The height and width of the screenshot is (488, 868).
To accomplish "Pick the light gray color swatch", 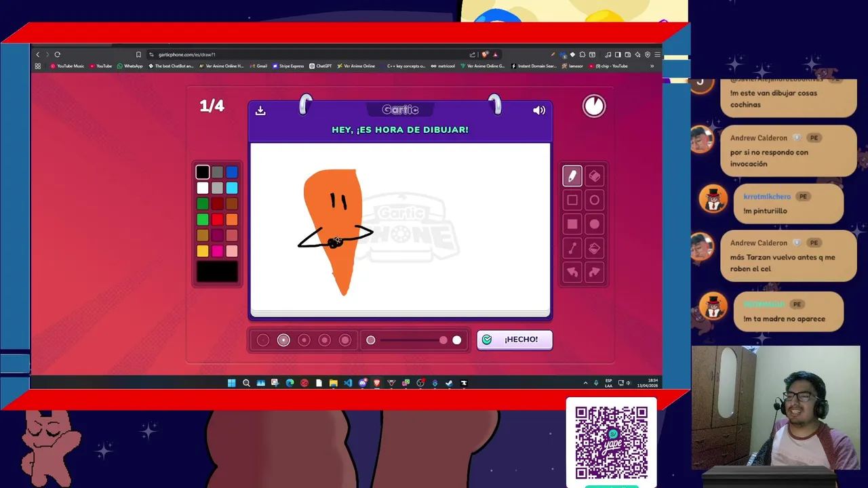I will click(217, 188).
